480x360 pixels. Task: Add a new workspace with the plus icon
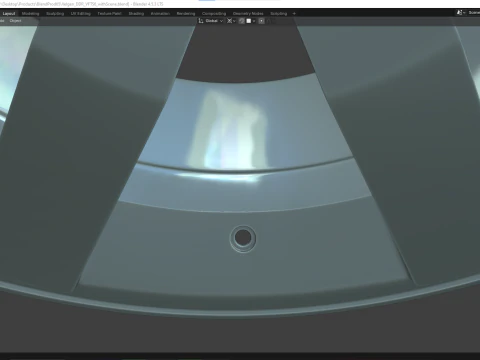coord(294,14)
